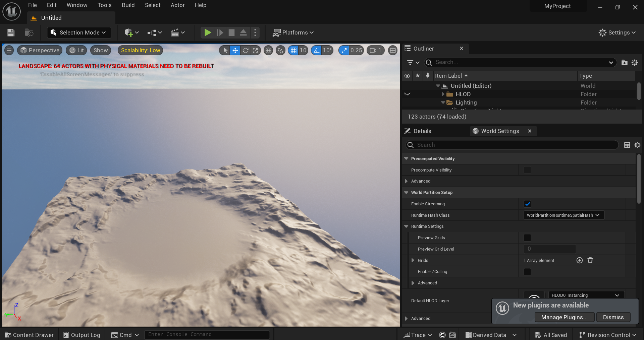
Task: Tick the Enable ZCulling checkbox
Action: tap(527, 272)
